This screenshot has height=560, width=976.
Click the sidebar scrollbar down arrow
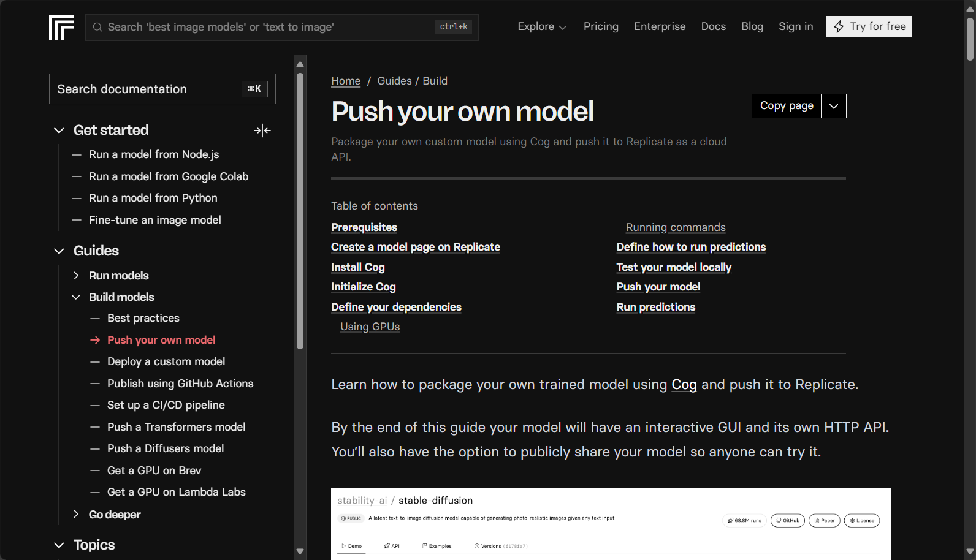click(300, 551)
